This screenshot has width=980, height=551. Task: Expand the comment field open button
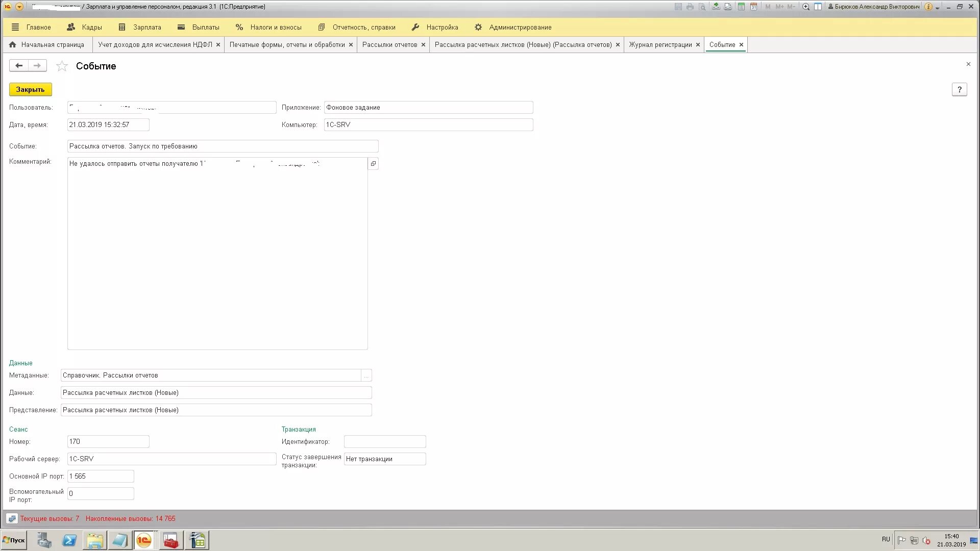[373, 164]
